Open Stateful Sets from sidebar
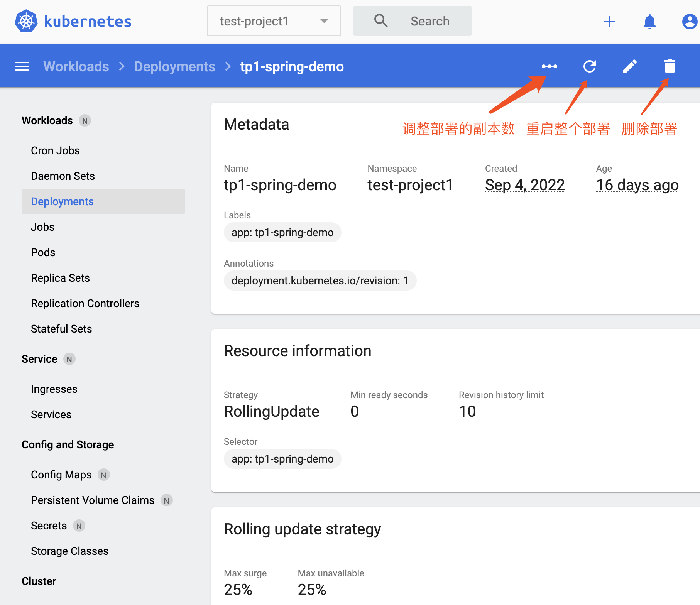This screenshot has height=605, width=700. point(61,329)
